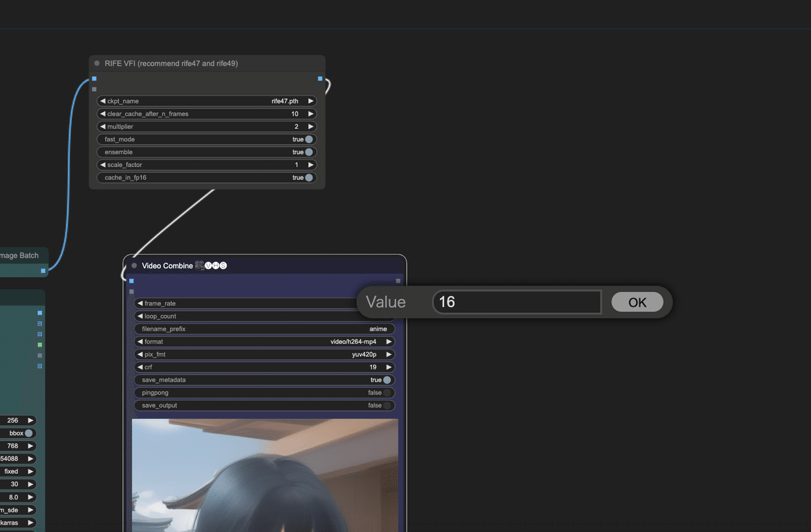This screenshot has height=532, width=811.
Task: Collapse RIFE VFI node via its title dot
Action: 97,64
